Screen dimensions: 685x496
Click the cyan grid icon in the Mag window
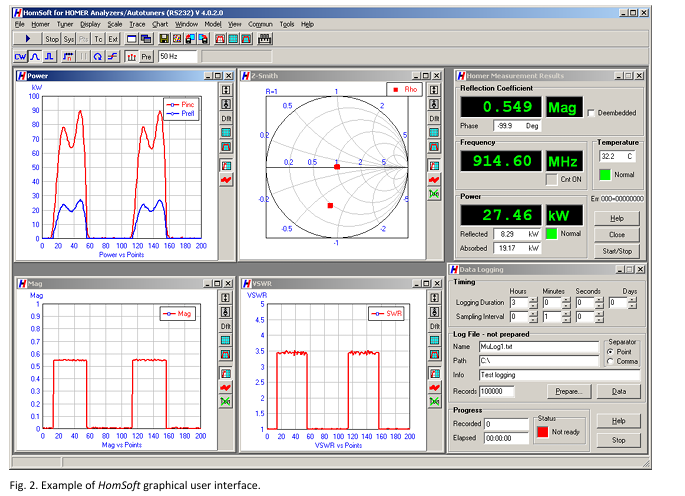click(226, 341)
